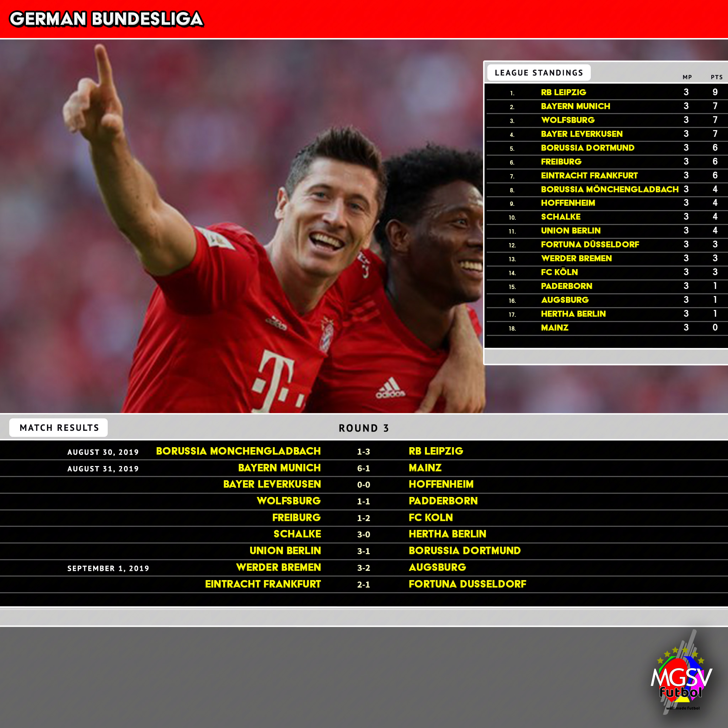Select BAYER LEVERKUSEN in league standings
The height and width of the screenshot is (728, 728).
coord(582,134)
